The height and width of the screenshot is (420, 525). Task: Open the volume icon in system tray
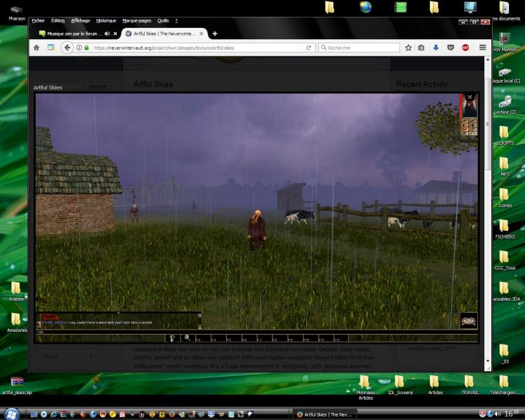[498, 414]
